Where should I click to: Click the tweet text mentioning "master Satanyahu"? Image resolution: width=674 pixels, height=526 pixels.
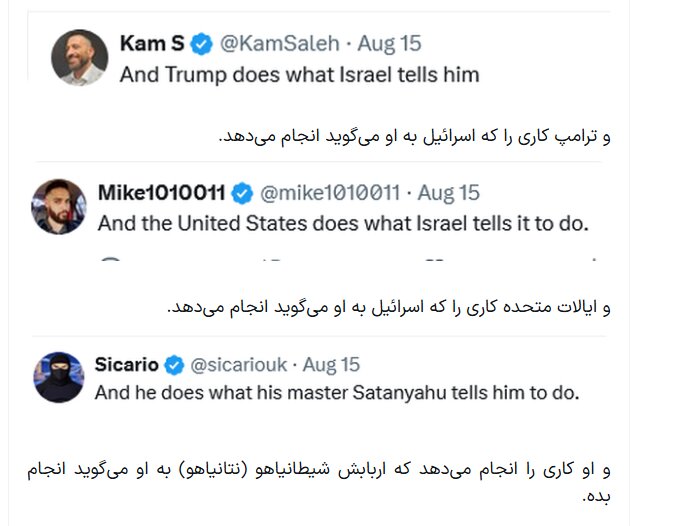pyautogui.click(x=337, y=393)
